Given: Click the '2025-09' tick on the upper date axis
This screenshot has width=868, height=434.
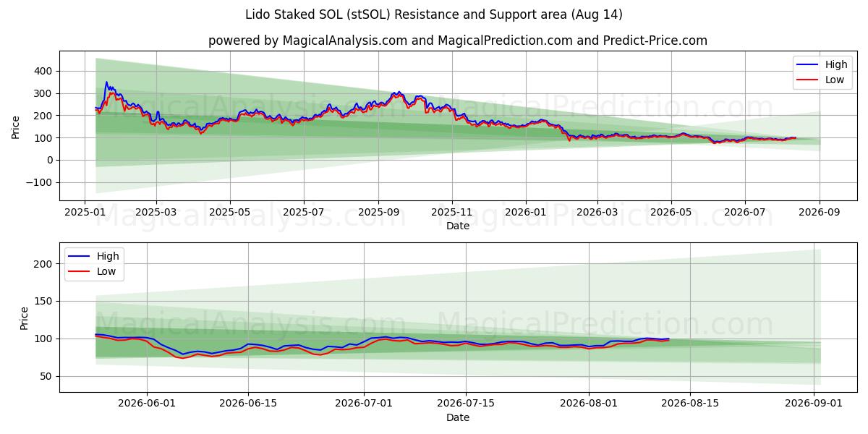Looking at the screenshot, I should point(378,212).
